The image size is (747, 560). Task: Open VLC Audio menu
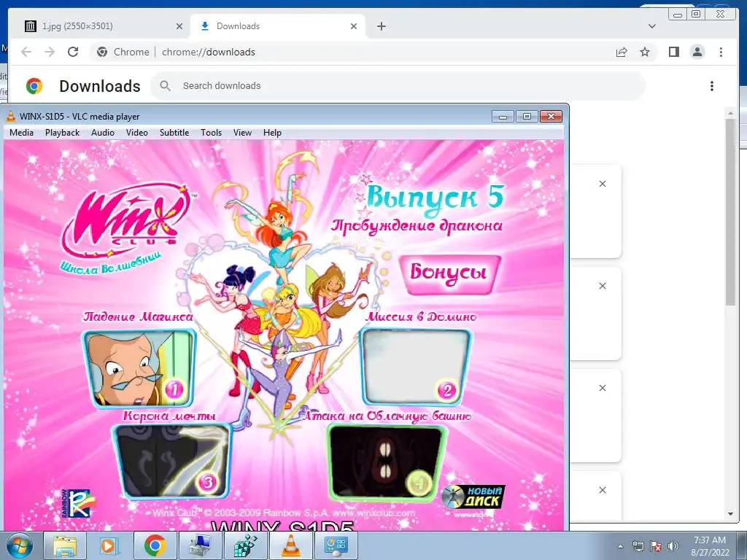click(102, 133)
